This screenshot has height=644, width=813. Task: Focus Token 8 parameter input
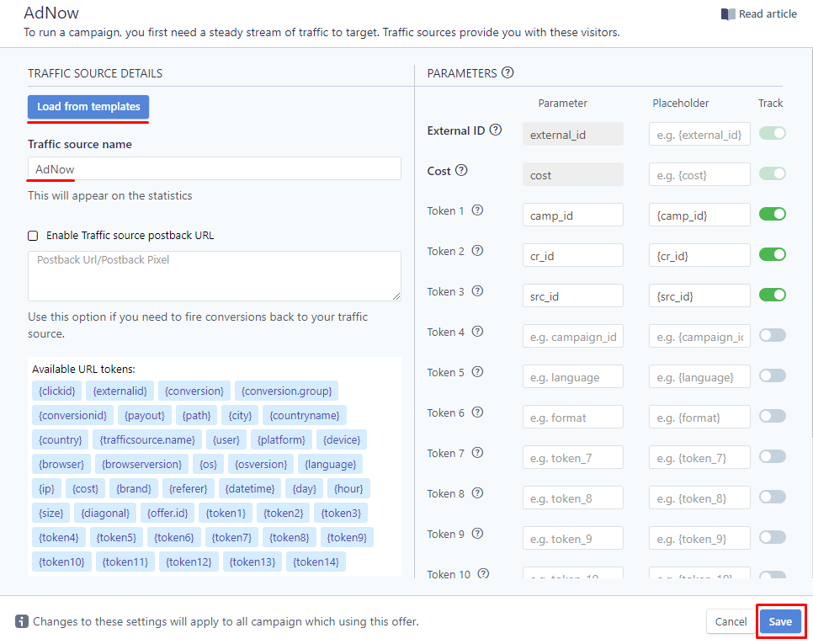click(x=572, y=498)
